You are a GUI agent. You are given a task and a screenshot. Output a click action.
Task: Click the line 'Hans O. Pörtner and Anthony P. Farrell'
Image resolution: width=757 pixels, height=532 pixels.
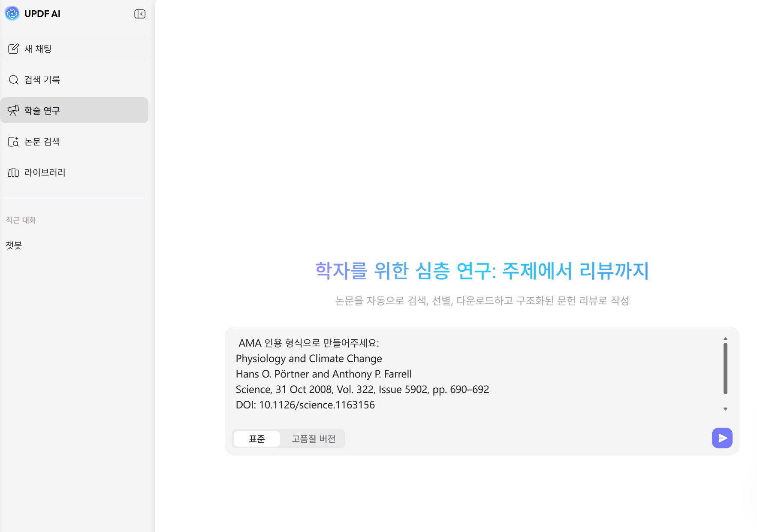click(x=324, y=374)
